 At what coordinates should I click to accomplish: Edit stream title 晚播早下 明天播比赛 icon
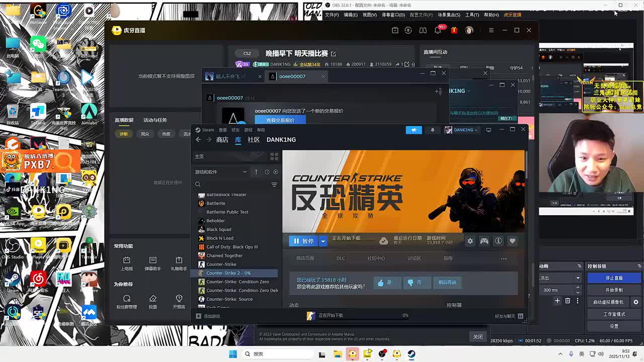coord(333,53)
